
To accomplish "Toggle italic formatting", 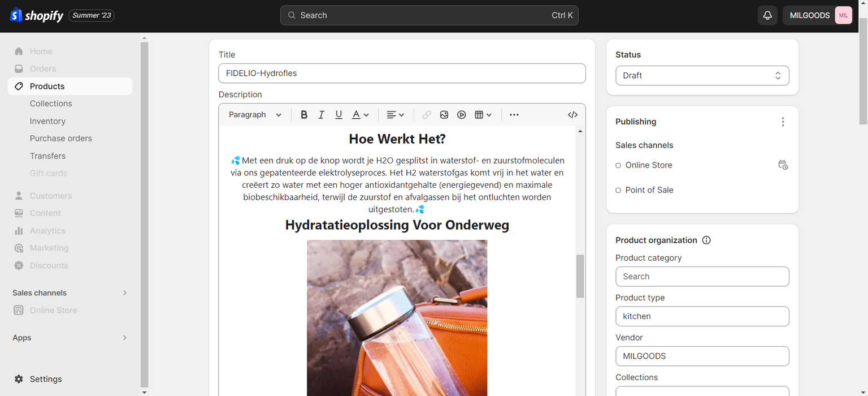I will click(x=321, y=115).
